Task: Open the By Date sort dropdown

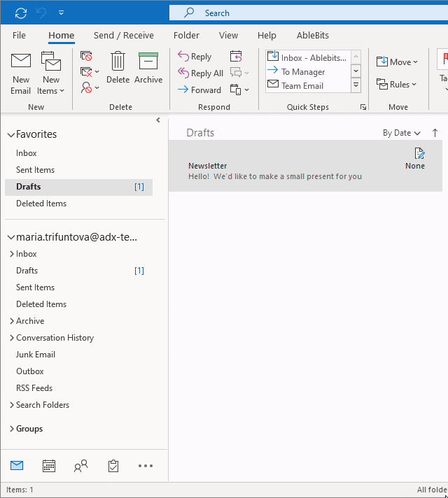Action: click(x=402, y=133)
